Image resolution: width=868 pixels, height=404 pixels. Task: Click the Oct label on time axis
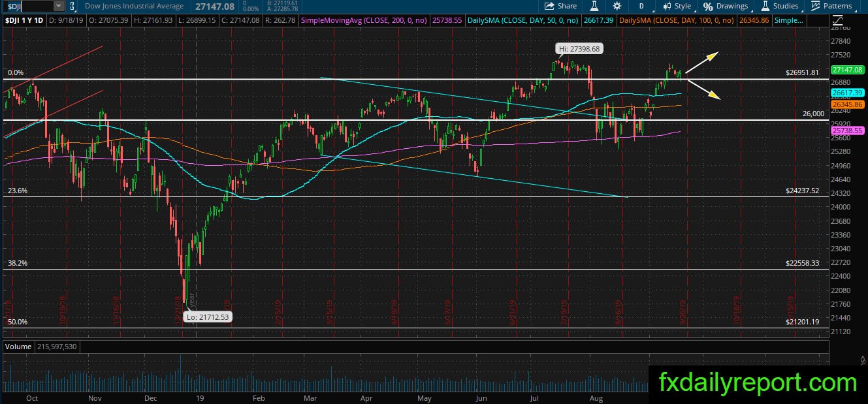tap(31, 397)
